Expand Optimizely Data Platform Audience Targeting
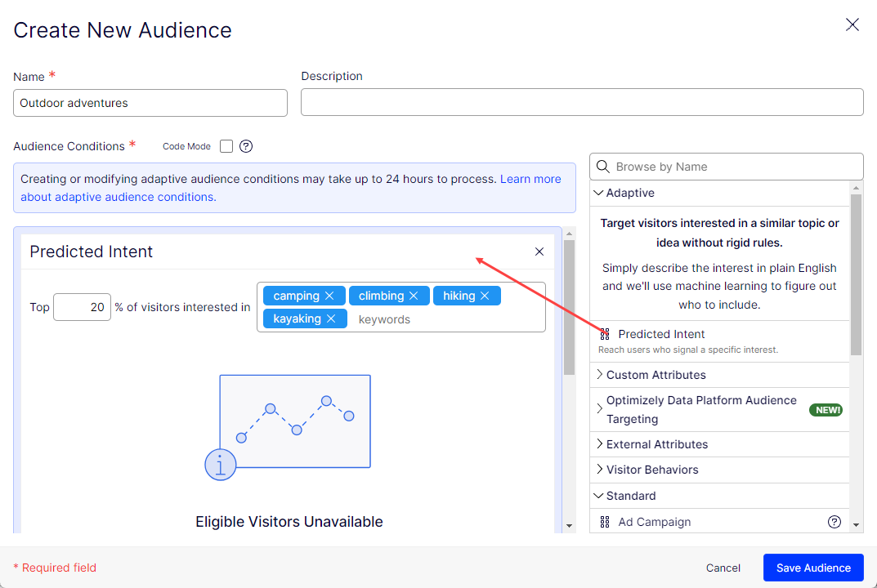The height and width of the screenshot is (588, 877). (x=700, y=409)
